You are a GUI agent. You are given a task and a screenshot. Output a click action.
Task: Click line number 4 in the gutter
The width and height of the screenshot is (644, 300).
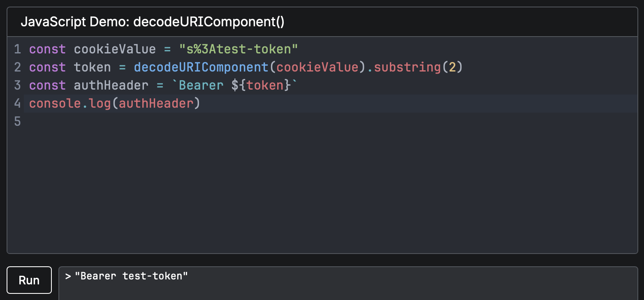17,103
